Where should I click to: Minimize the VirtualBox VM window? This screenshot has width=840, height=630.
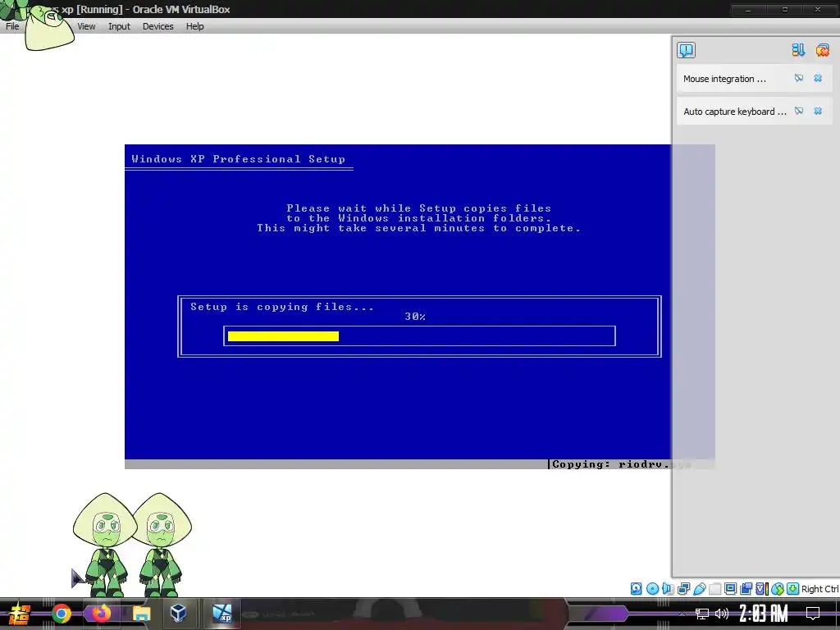pyautogui.click(x=748, y=10)
